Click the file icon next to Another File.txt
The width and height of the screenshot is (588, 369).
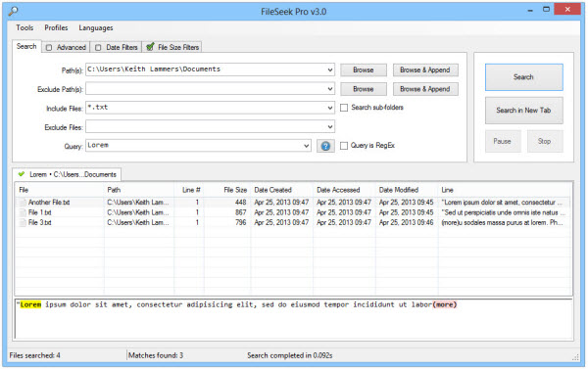[x=23, y=203]
